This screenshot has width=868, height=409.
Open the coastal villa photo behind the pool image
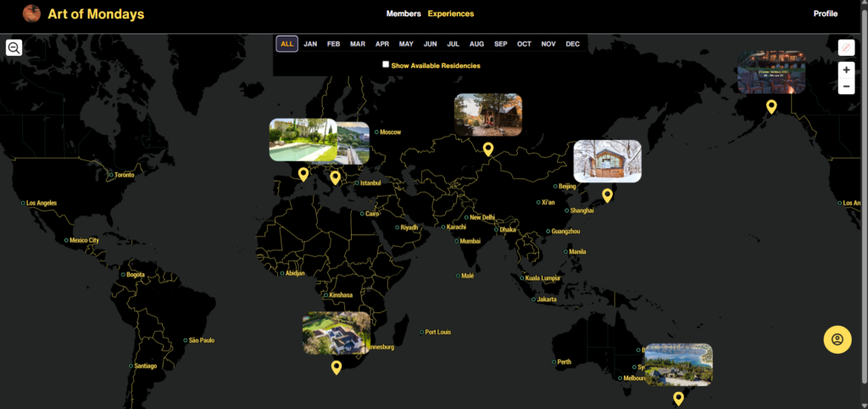pyautogui.click(x=353, y=143)
